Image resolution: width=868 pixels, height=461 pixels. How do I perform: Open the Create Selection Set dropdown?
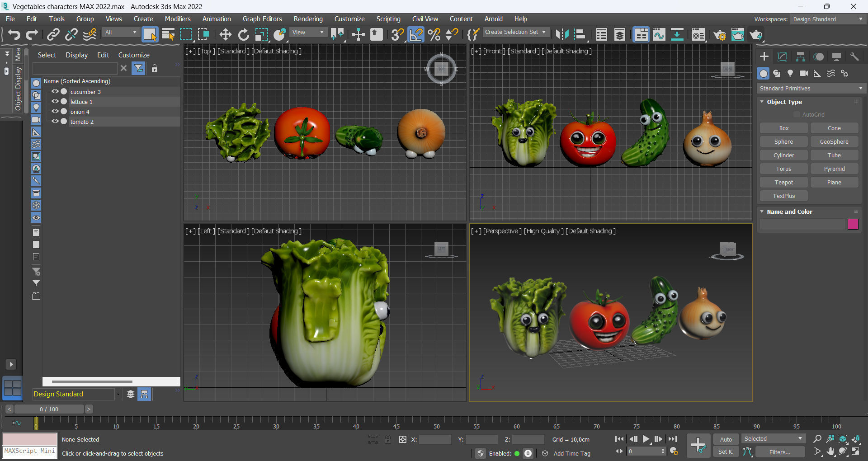(x=515, y=32)
